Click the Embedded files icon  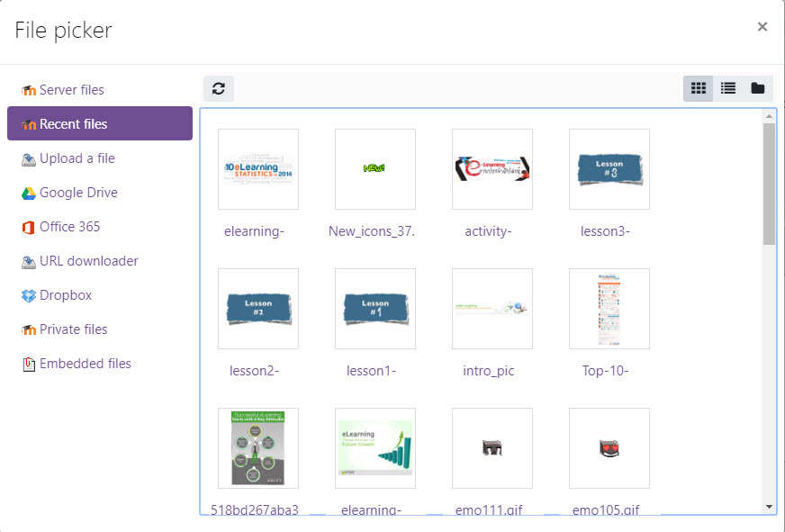[x=29, y=365]
